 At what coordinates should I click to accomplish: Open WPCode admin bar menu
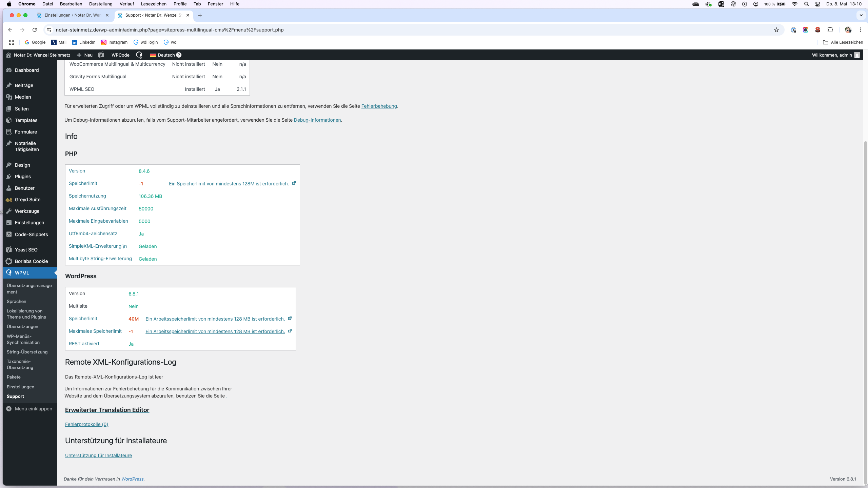click(120, 55)
